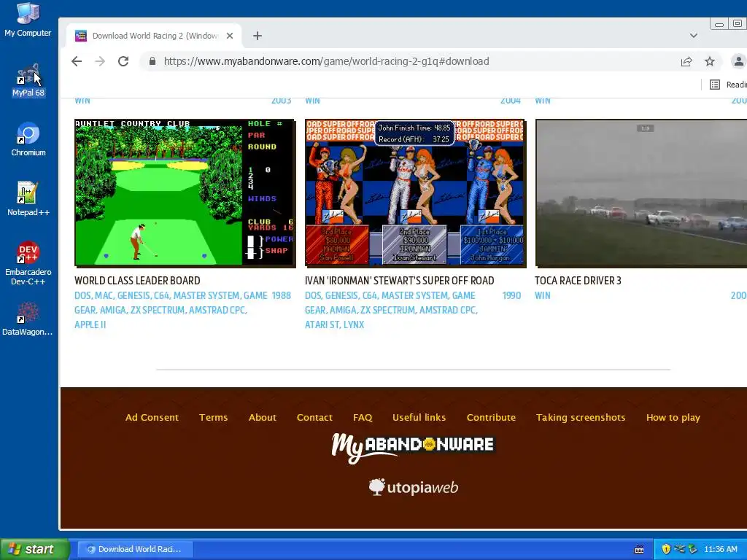Open TOCA Race Driver 3 screenshot
Image resolution: width=747 pixels, height=560 pixels.
(x=641, y=192)
